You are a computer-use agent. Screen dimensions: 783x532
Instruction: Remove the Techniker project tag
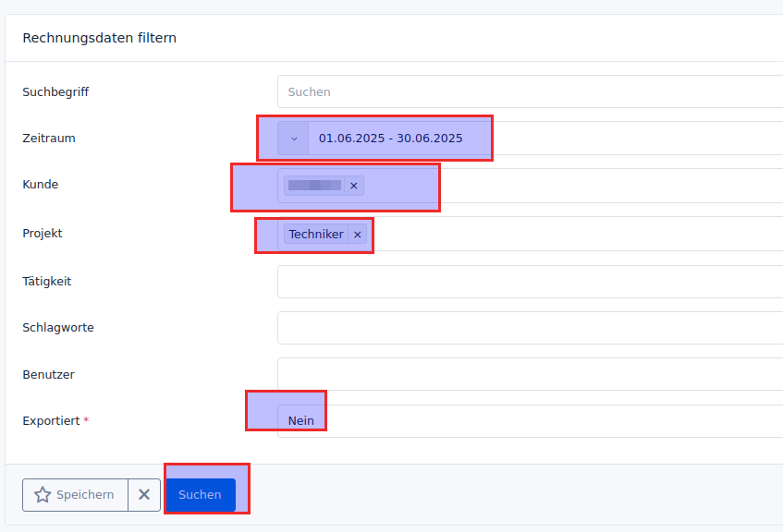pyautogui.click(x=358, y=235)
